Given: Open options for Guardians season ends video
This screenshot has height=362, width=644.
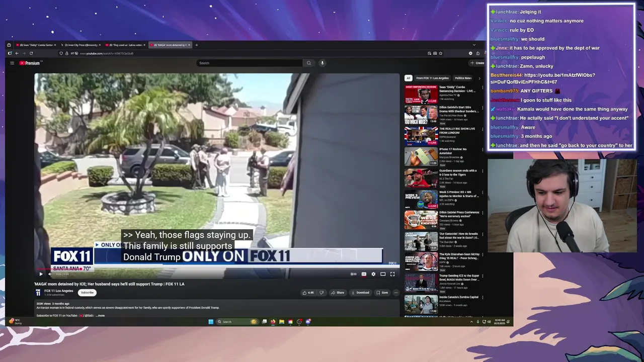Looking at the screenshot, I should (482, 171).
